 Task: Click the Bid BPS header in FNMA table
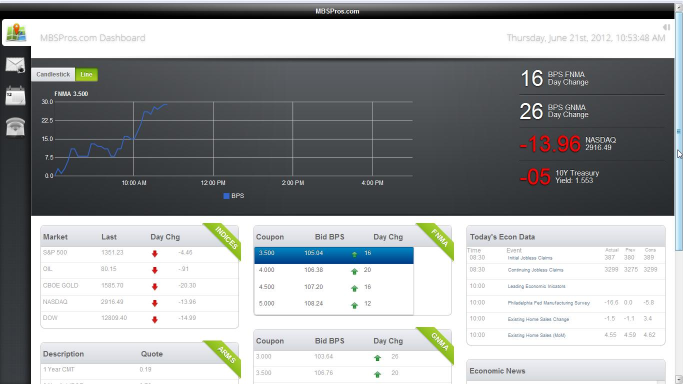tap(329, 237)
